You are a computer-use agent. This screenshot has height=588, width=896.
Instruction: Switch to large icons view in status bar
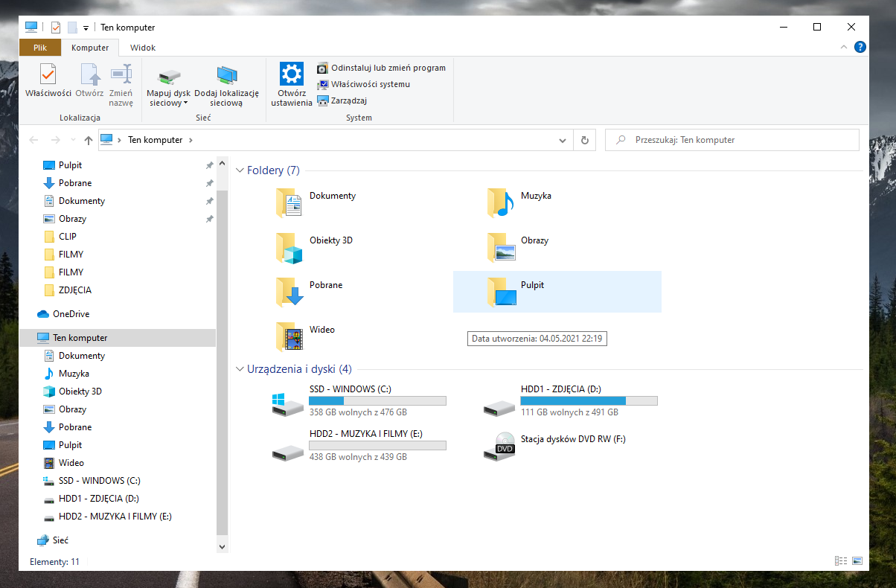coord(857,561)
